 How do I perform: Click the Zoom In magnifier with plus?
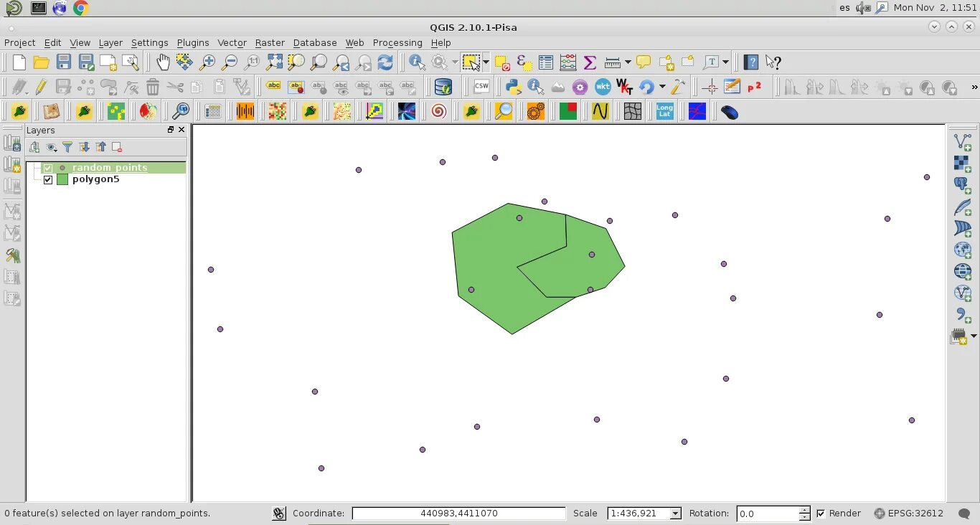(x=207, y=62)
